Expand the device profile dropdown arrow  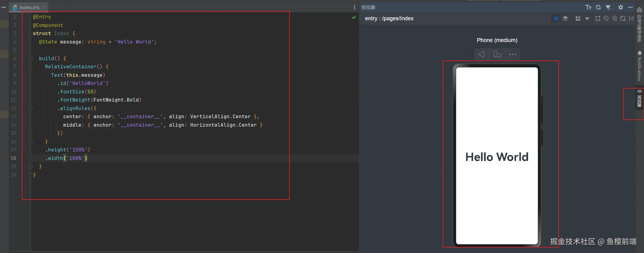tap(587, 18)
